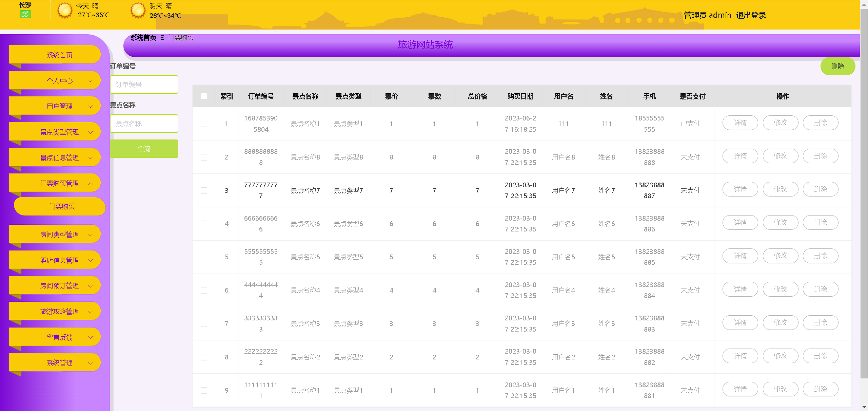The image size is (868, 411).
Task: Expand the 用户管理 menu
Action: tap(59, 106)
